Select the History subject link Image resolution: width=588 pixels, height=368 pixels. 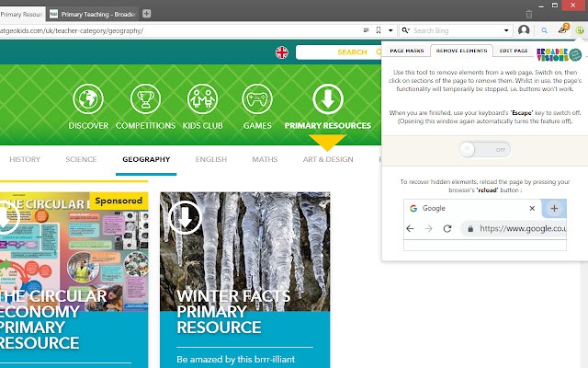(25, 159)
